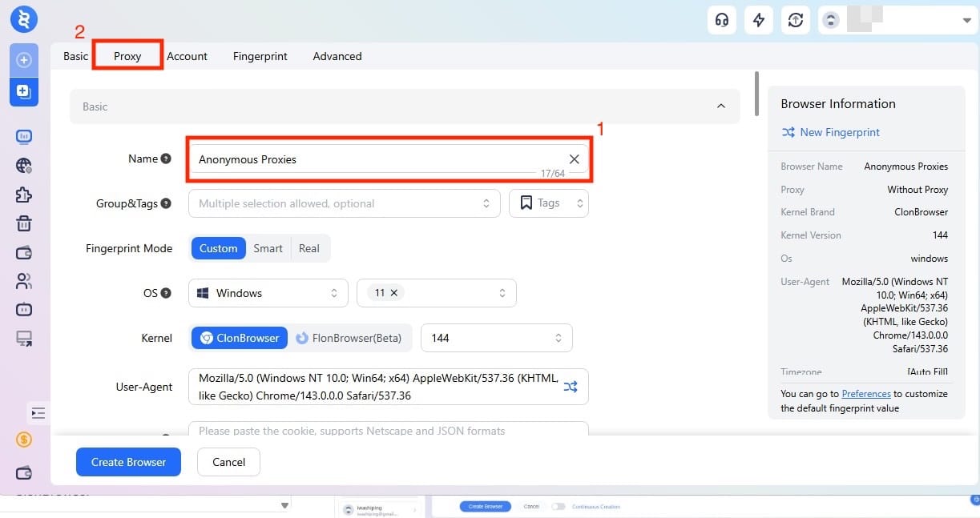Viewport: 980px width, 518px height.
Task: Open the Group&Tags multiple selection dropdown
Action: [344, 203]
